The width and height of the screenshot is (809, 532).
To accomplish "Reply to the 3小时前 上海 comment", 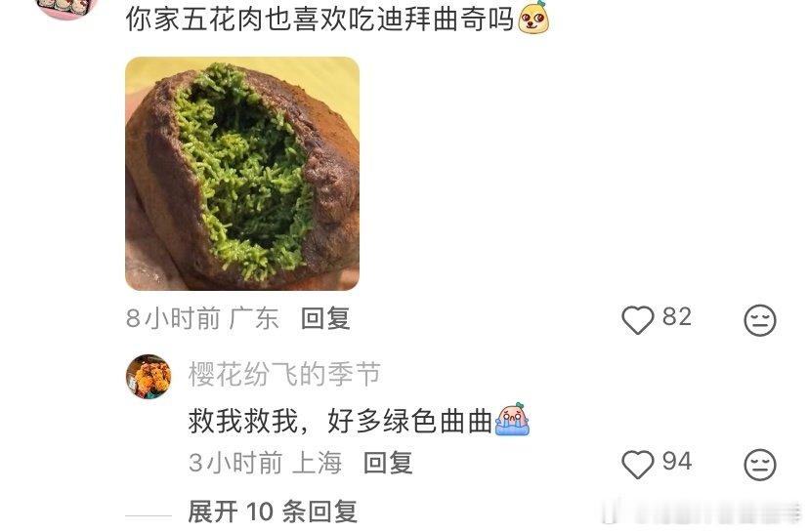I will coord(388,463).
